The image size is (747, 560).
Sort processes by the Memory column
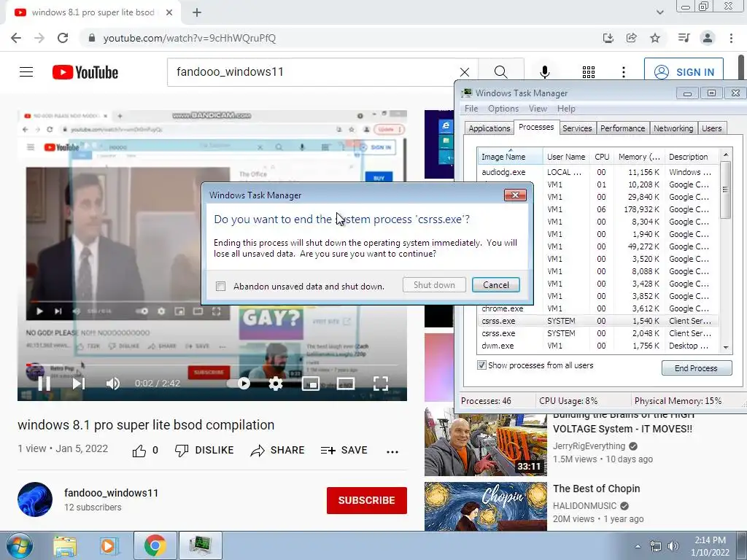click(x=639, y=157)
